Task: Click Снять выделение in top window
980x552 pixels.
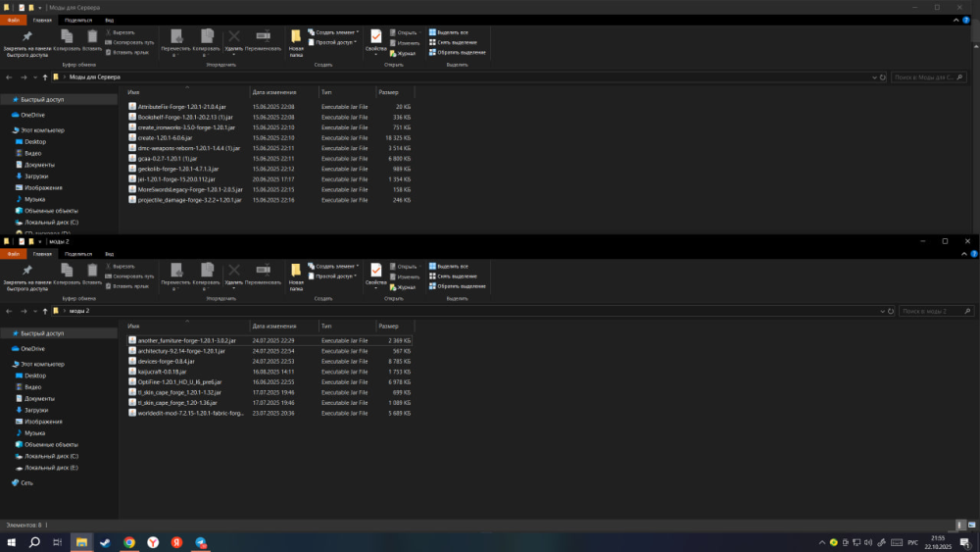Action: pyautogui.click(x=453, y=42)
